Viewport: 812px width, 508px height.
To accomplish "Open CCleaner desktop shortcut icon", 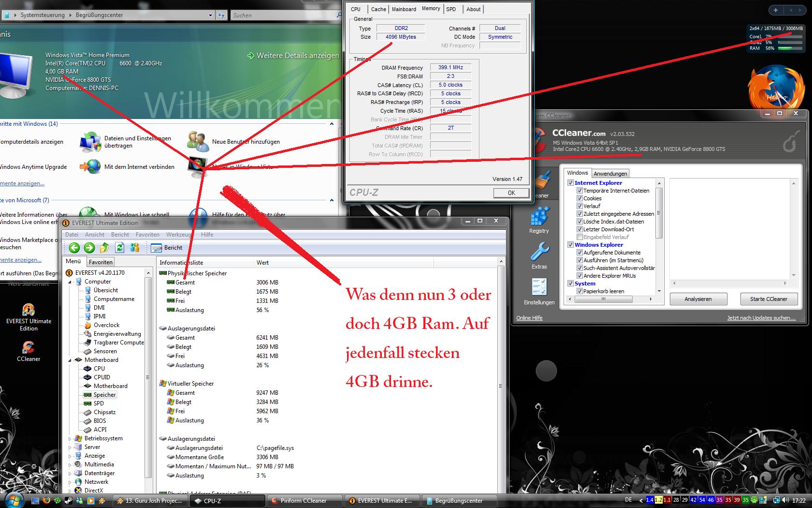I will (x=29, y=351).
